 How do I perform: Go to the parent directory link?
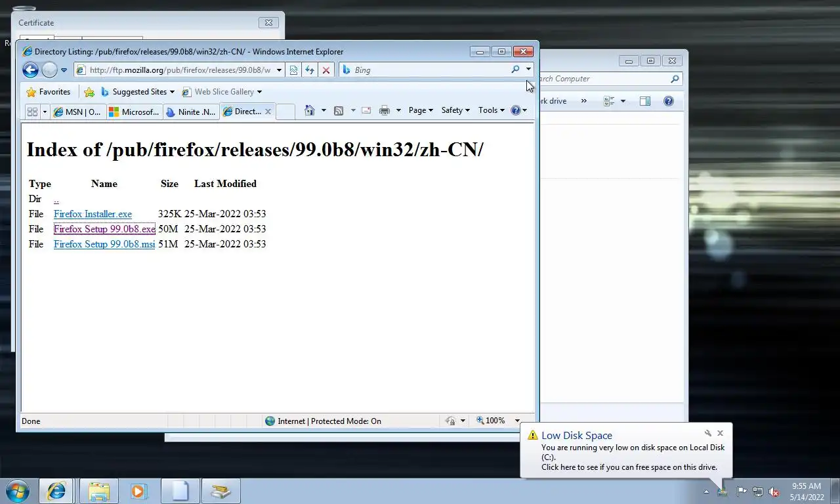[x=56, y=199]
